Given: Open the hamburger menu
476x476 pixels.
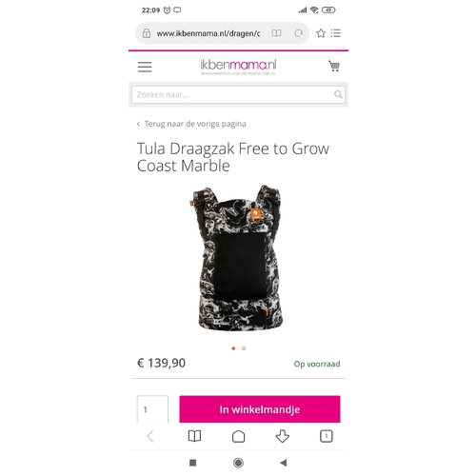Looking at the screenshot, I should (145, 67).
